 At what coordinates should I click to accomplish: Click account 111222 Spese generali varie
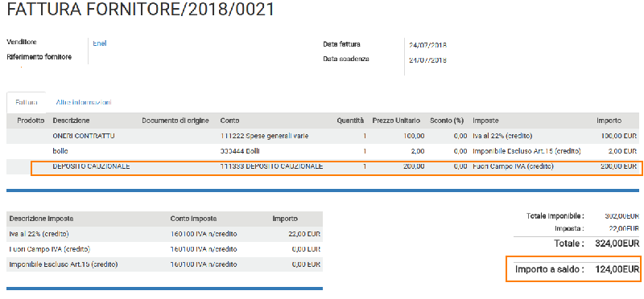click(x=264, y=136)
